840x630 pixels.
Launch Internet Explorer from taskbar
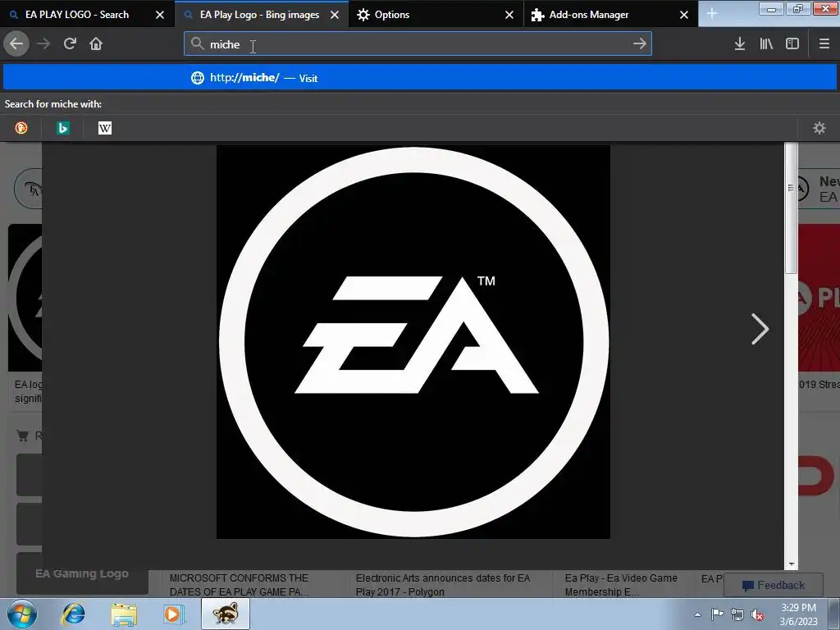tap(73, 614)
